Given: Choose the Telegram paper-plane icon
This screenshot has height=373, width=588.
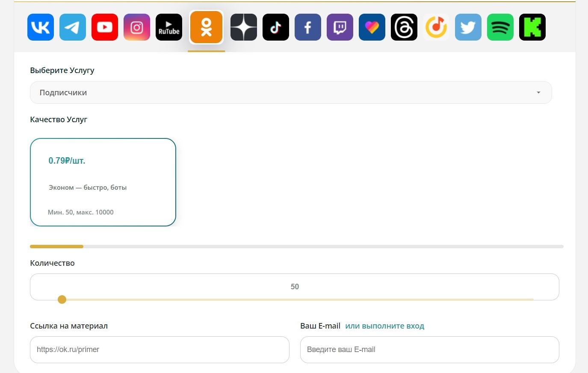Looking at the screenshot, I should [x=73, y=27].
